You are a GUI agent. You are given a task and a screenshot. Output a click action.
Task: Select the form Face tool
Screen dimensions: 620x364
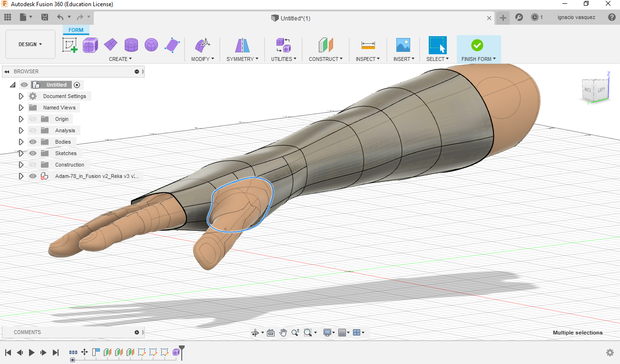[172, 45]
